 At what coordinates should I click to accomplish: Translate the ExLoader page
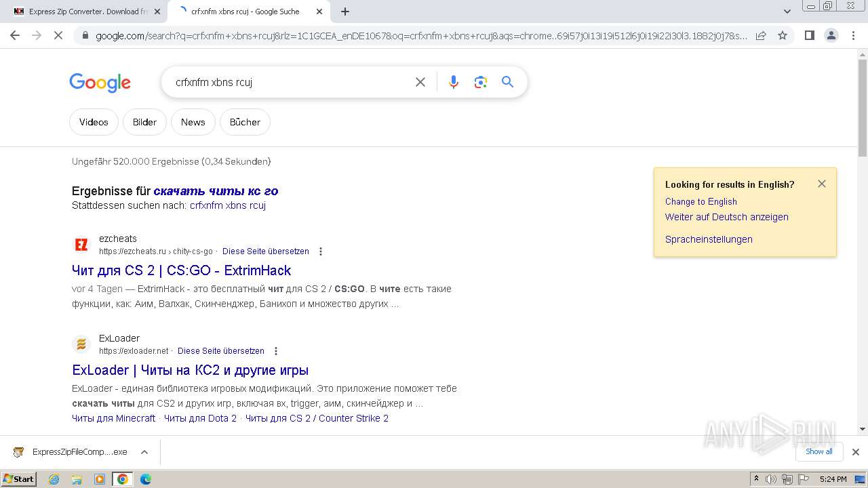[221, 351]
